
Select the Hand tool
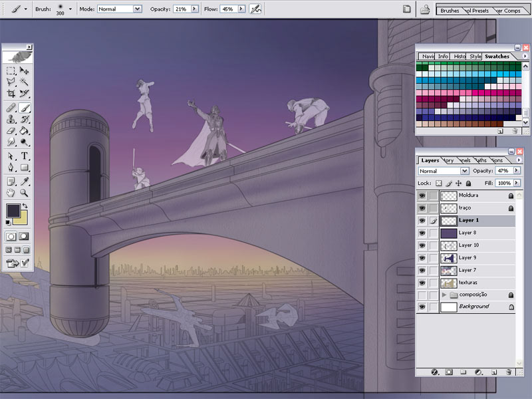[11, 193]
